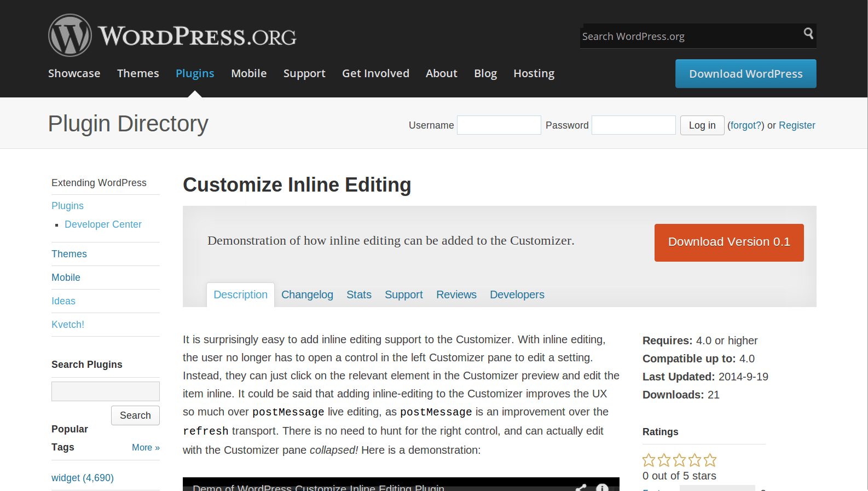Image resolution: width=868 pixels, height=491 pixels.
Task: Open the Hosting menu item
Action: (x=534, y=73)
